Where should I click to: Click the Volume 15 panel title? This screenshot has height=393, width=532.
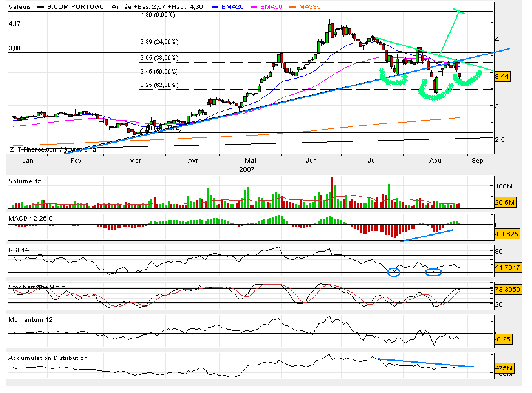point(25,181)
